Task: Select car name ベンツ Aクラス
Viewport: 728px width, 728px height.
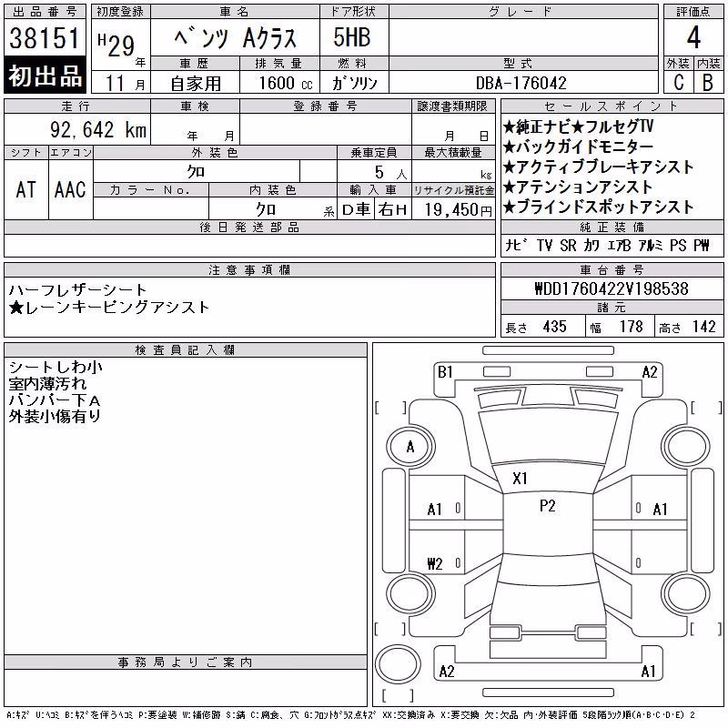Action: click(x=235, y=38)
